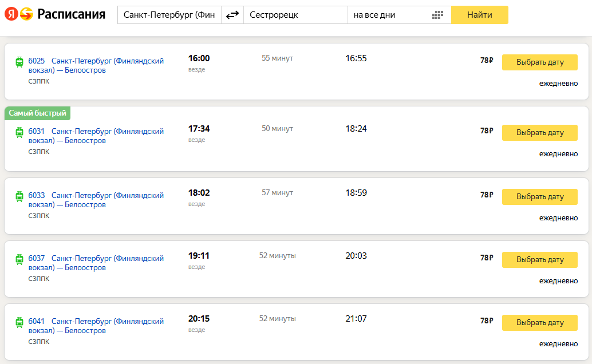Swap departure and arrival stations arrows
The height and width of the screenshot is (364, 592).
coord(232,15)
